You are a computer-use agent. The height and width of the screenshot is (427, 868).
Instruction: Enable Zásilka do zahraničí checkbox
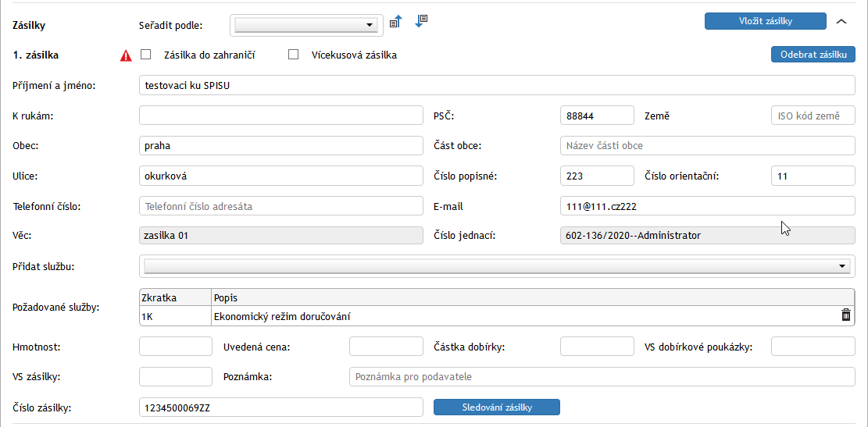(145, 55)
